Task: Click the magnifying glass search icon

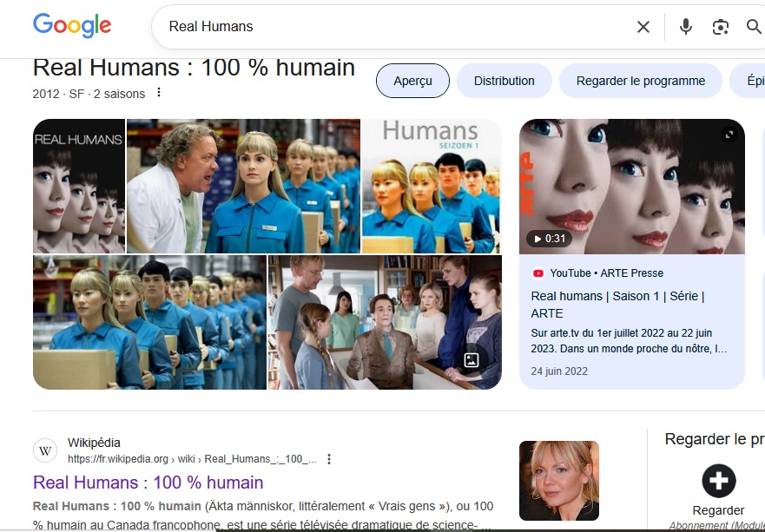Action: pos(754,27)
